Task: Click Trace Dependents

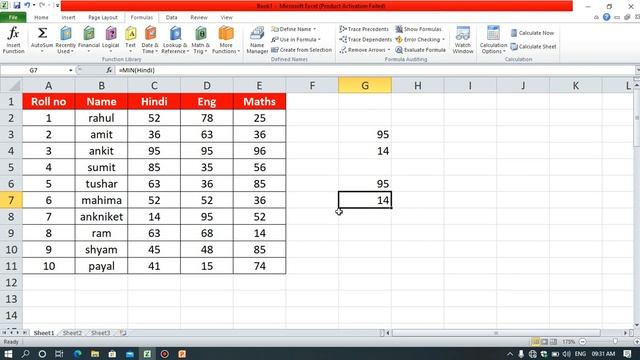Action: pyautogui.click(x=365, y=40)
